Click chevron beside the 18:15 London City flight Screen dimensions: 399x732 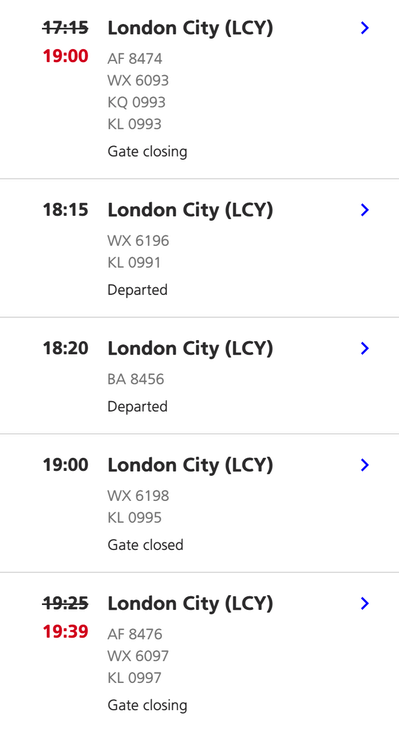[365, 210]
